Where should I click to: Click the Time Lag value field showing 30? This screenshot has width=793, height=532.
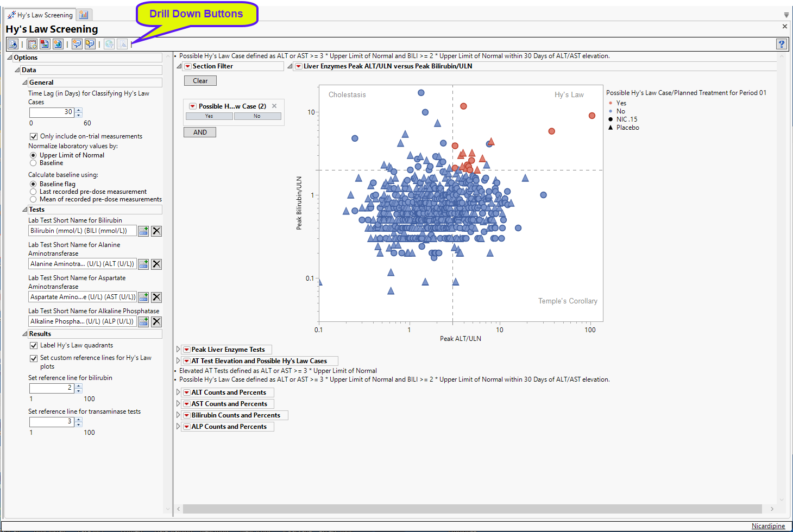pyautogui.click(x=52, y=112)
